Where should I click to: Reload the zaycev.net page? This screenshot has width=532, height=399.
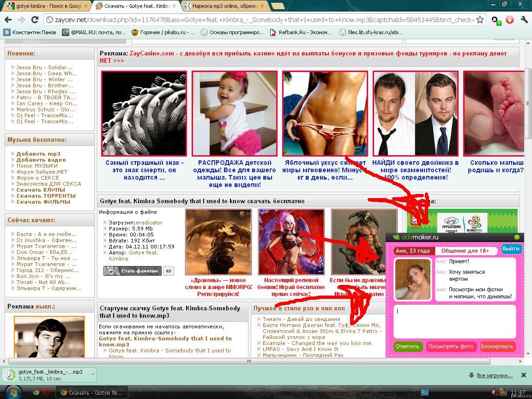point(35,20)
